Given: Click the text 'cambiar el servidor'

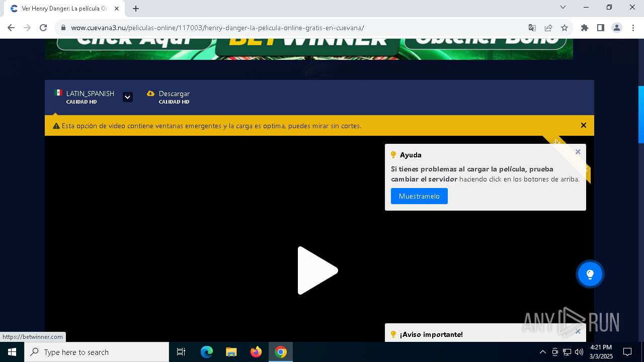Looking at the screenshot, I should tap(424, 179).
